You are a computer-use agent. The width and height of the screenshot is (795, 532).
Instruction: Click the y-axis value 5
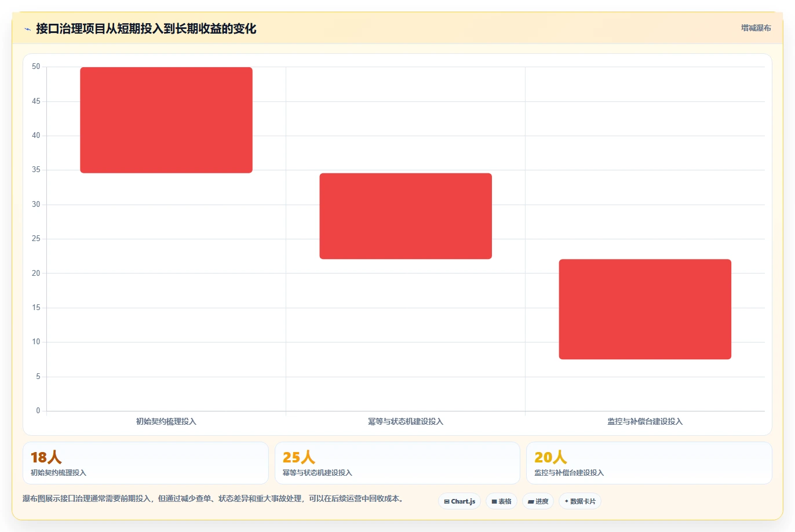(38, 377)
